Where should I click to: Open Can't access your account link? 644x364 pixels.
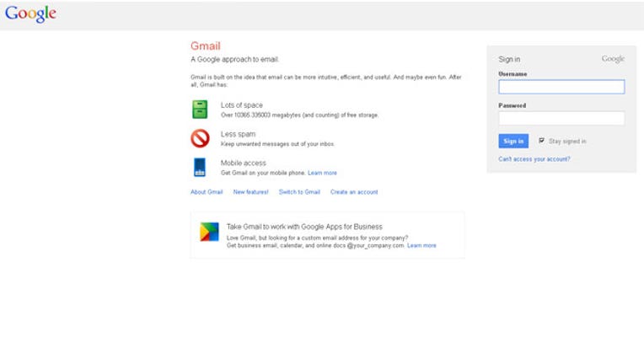click(534, 158)
